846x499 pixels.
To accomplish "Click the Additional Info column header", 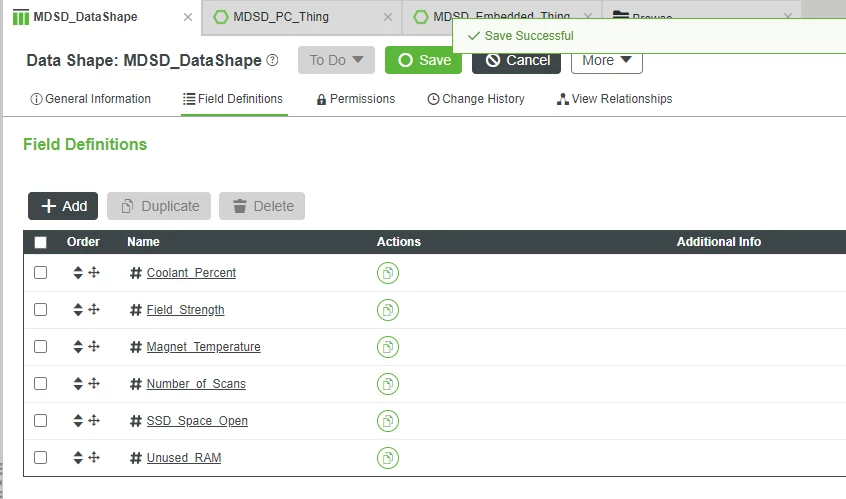I will point(719,242).
